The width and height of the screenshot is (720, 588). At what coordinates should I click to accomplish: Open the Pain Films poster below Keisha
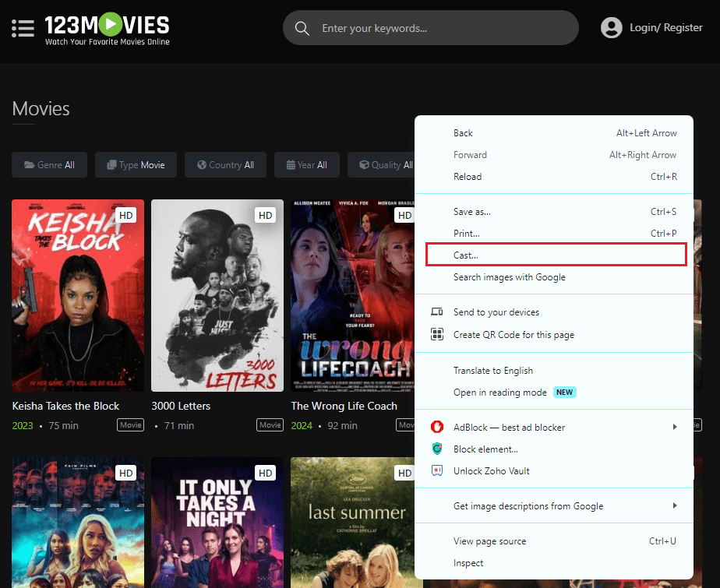(78, 523)
